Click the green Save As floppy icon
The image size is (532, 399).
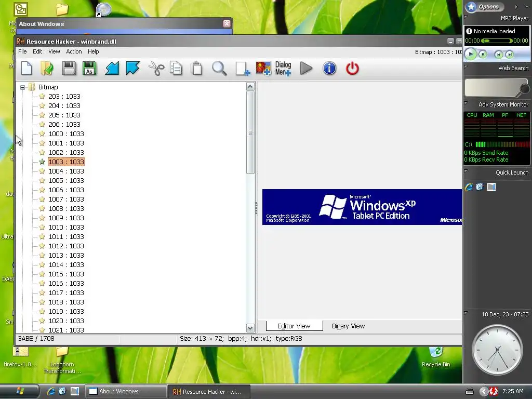(x=89, y=68)
